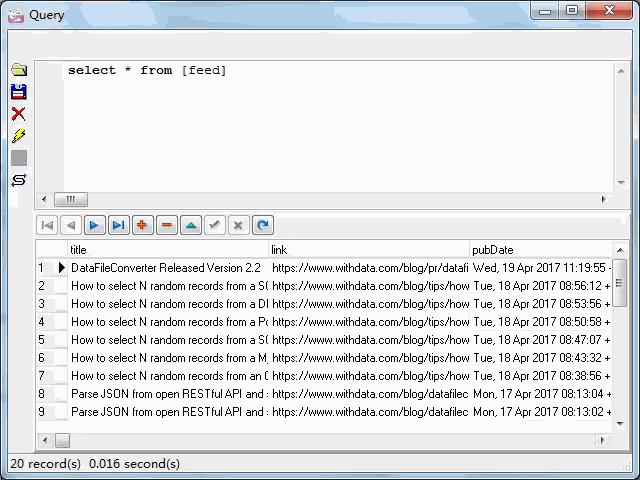Select 'DataFileConverter Released Version 2.2' cell
The width and height of the screenshot is (640, 480).
168,268
